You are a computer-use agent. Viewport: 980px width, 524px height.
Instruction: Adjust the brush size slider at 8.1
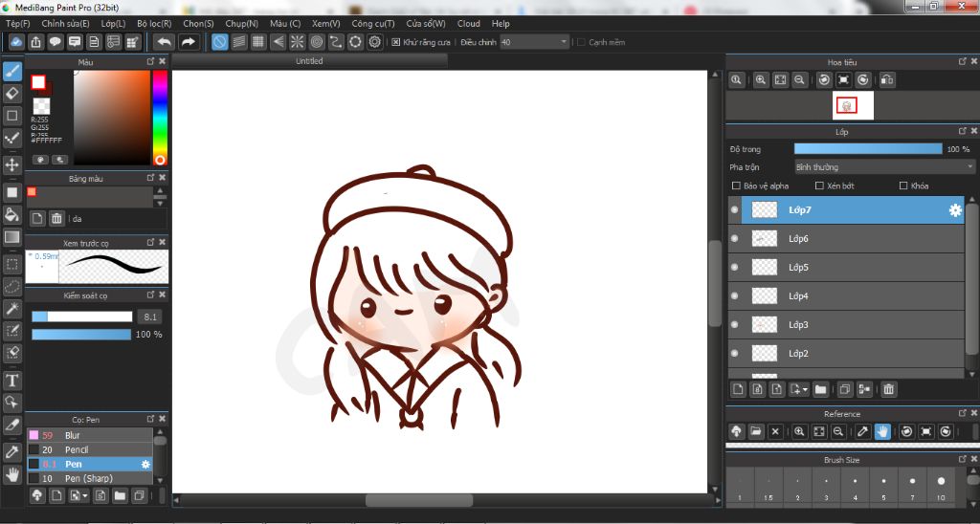tap(82, 317)
